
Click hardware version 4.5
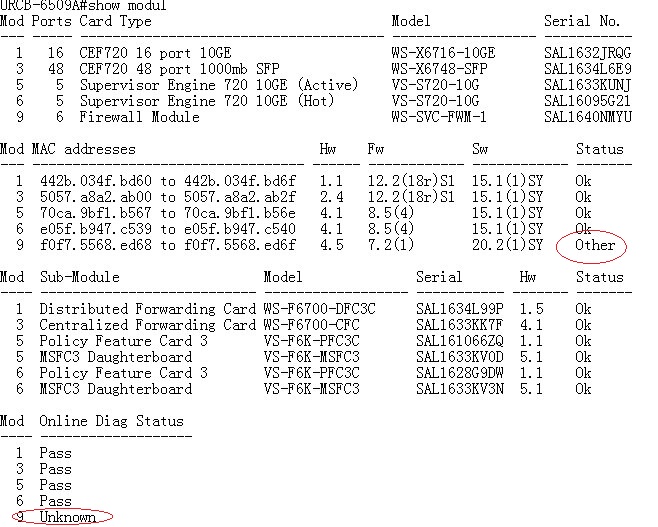point(332,245)
